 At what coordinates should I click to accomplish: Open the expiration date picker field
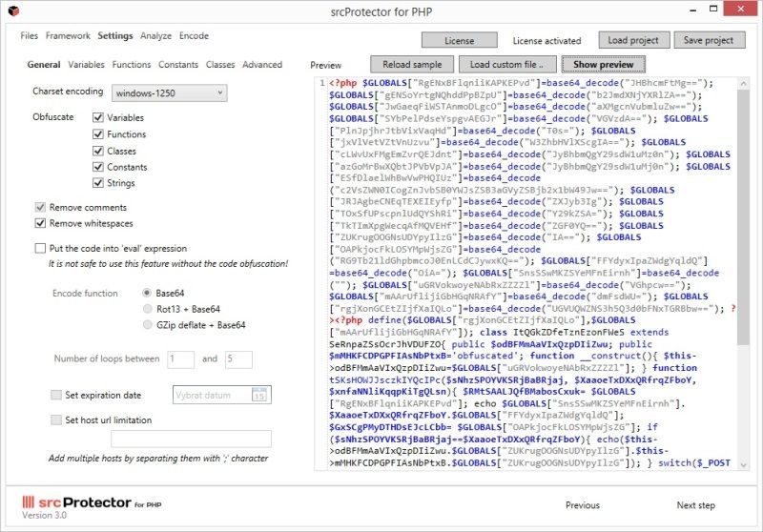coord(212,395)
